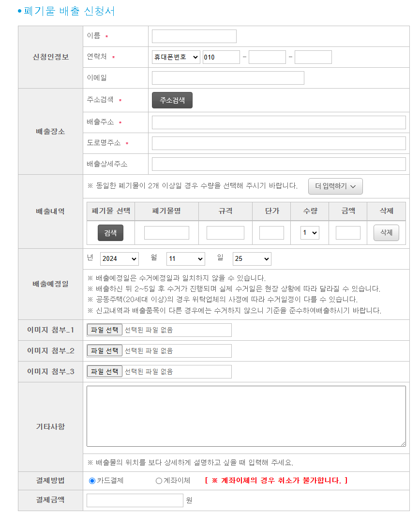The image size is (420, 514).
Task: Click the 폐기물 선택 column header
Action: pos(111,211)
